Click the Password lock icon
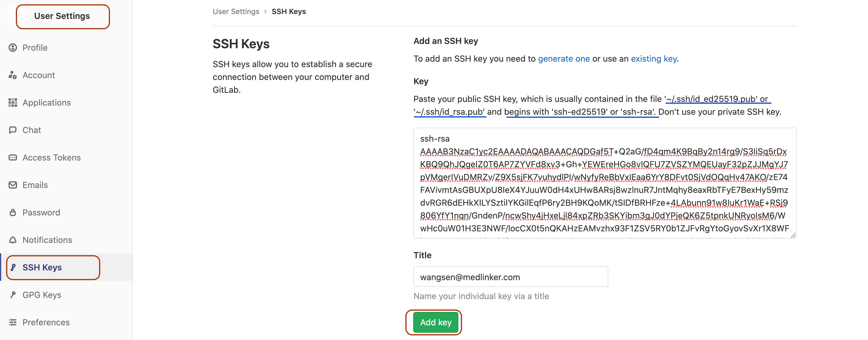 click(x=13, y=212)
